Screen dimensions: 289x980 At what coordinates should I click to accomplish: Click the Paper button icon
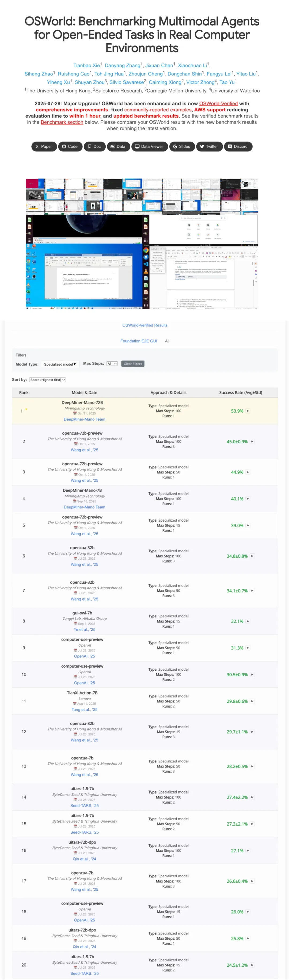click(37, 146)
